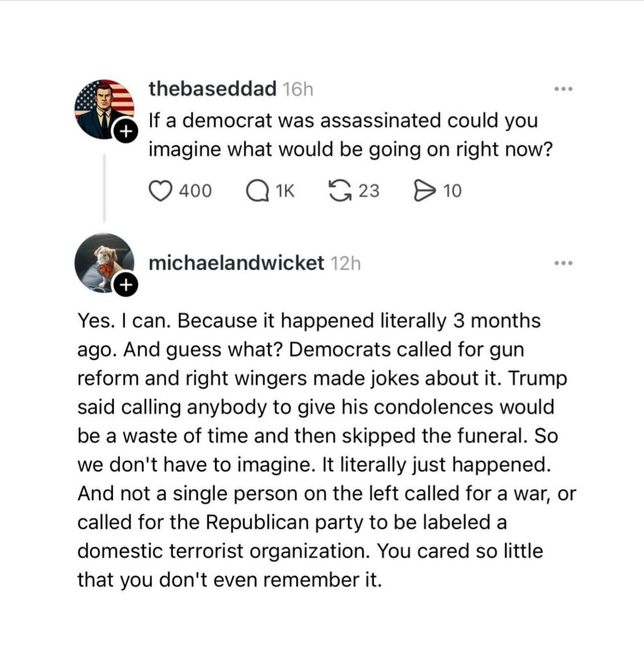
Task: Tap the 400 likes count
Action: 196,191
